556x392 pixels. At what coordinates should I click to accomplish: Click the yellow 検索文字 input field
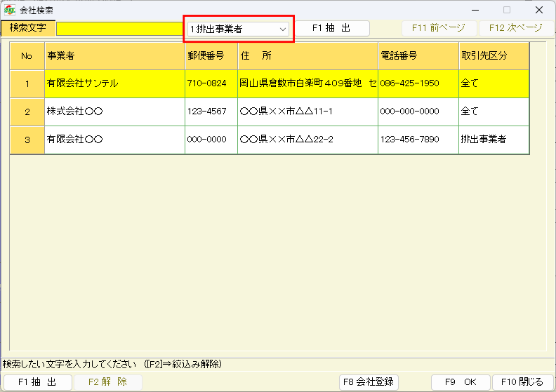(119, 29)
